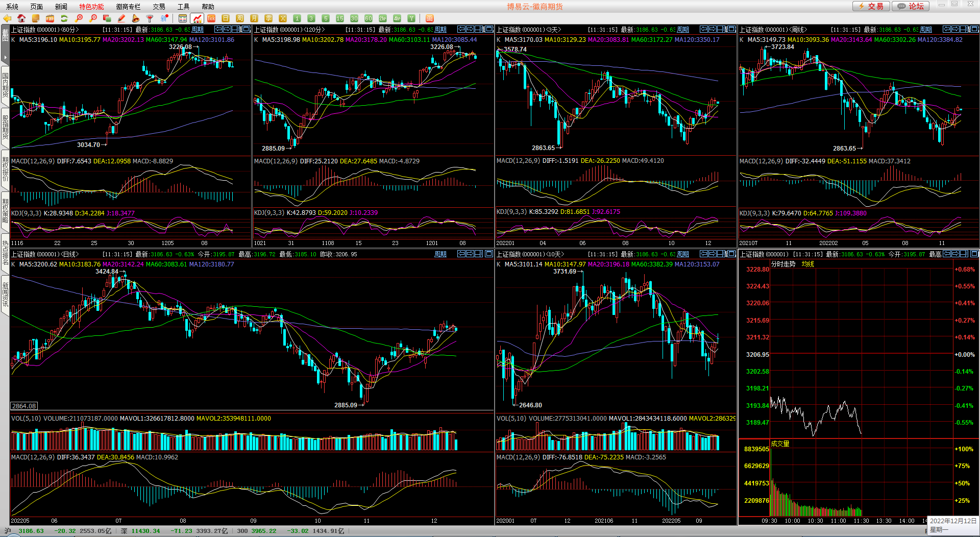Image resolution: width=980 pixels, height=537 pixels.
Task: Open 周期 dropdown in 3天 panel
Action: point(683,30)
